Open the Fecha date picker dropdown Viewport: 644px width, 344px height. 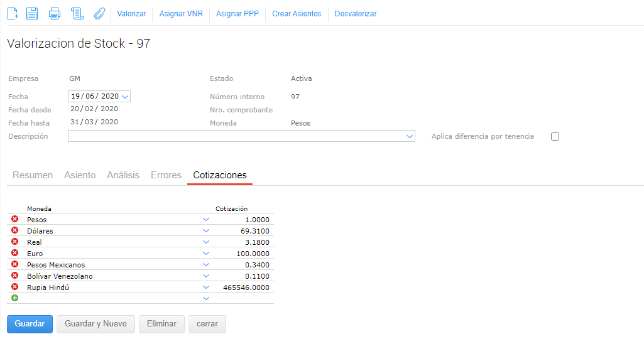pyautogui.click(x=125, y=97)
